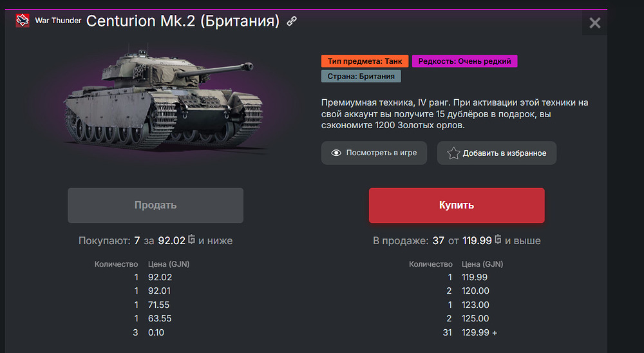The width and height of the screenshot is (644, 353).
Task: Click the War Thunder logo icon
Action: click(23, 21)
